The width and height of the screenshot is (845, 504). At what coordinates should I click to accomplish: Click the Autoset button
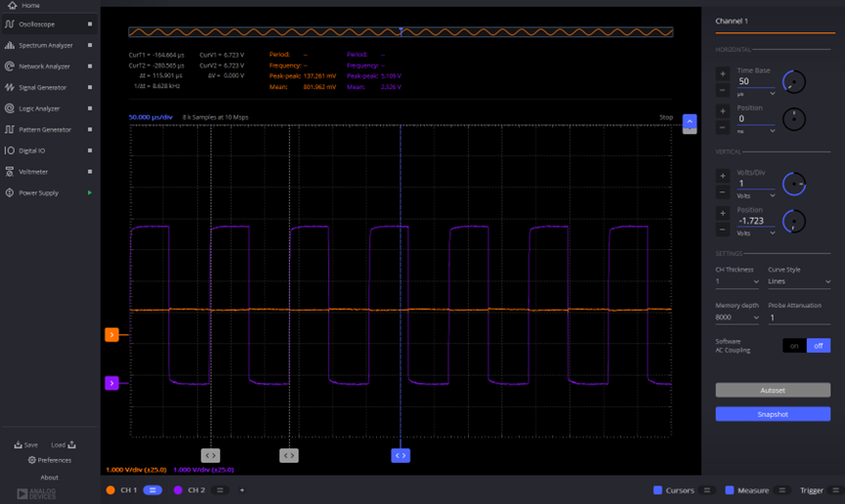point(773,390)
